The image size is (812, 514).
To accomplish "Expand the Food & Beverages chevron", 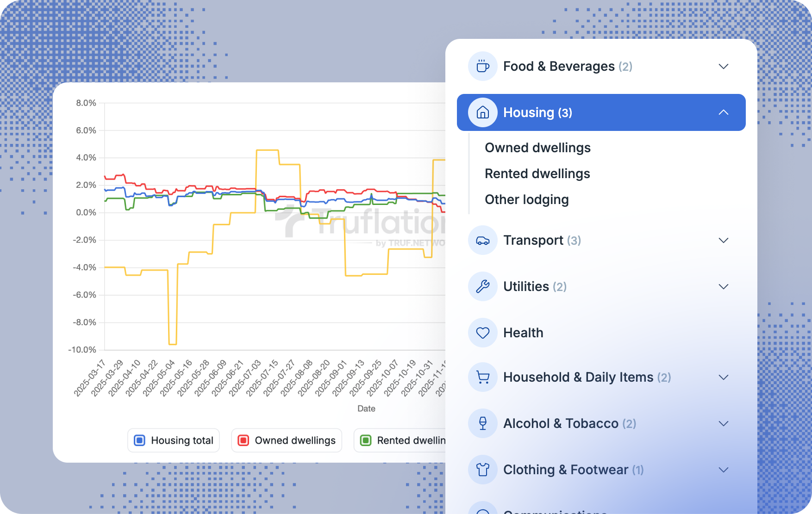I will pyautogui.click(x=724, y=66).
